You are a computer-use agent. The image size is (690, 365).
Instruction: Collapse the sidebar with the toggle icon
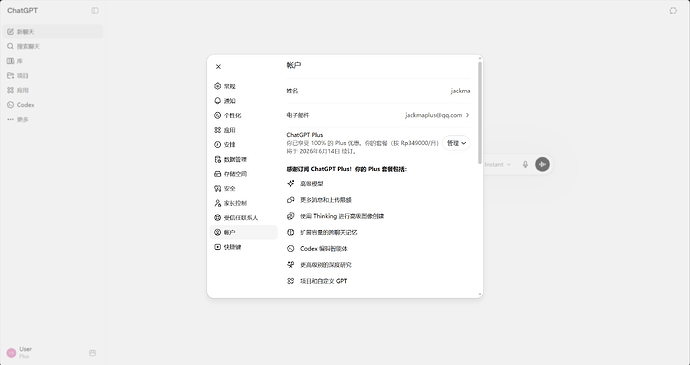[x=95, y=11]
